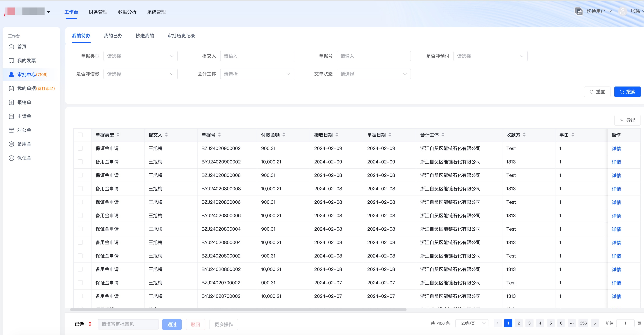Click the 通过 approve button
Image resolution: width=644 pixels, height=335 pixels.
[172, 324]
